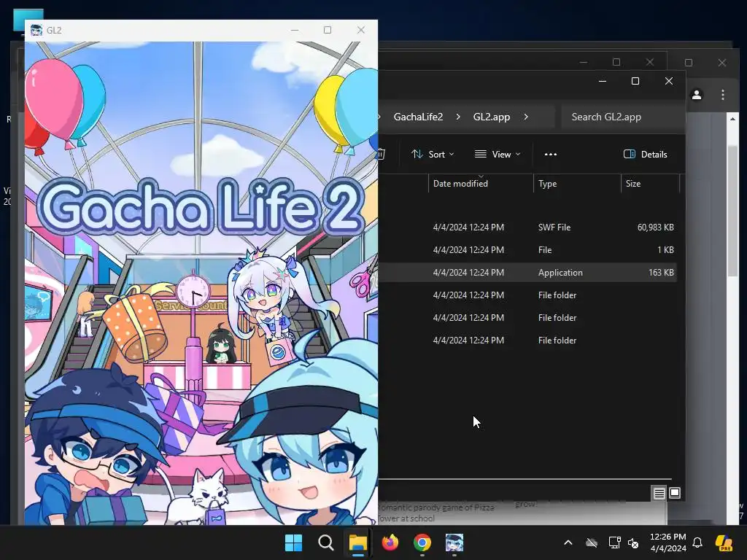Click the muted volume tray icon
This screenshot has height=560, width=747.
click(633, 542)
